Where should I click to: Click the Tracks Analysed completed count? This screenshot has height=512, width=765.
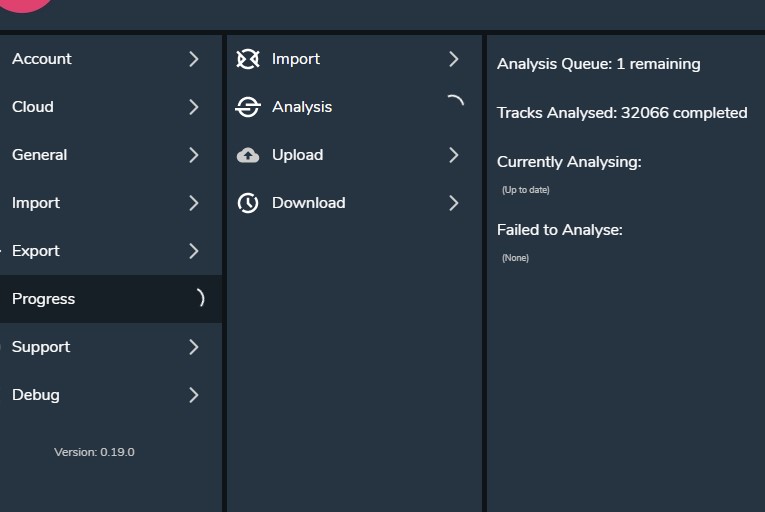click(622, 113)
